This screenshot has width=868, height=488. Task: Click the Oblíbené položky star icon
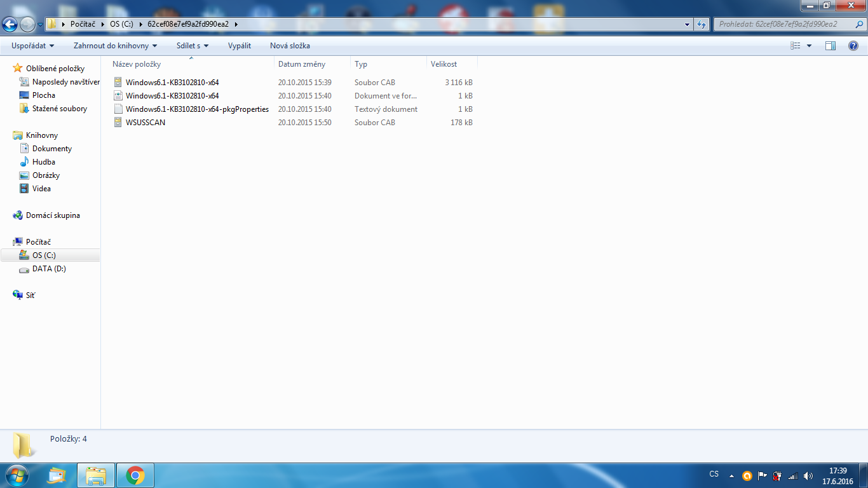click(x=18, y=69)
